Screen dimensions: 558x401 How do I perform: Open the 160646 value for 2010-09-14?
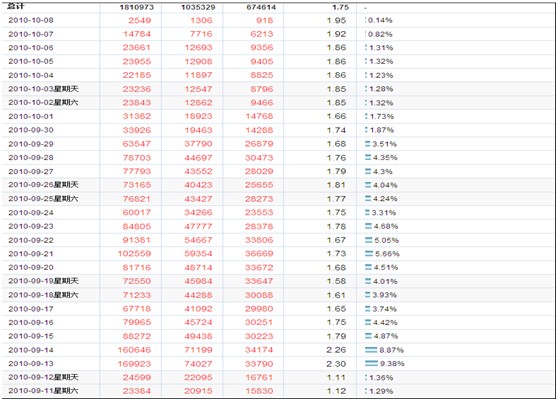(x=134, y=350)
